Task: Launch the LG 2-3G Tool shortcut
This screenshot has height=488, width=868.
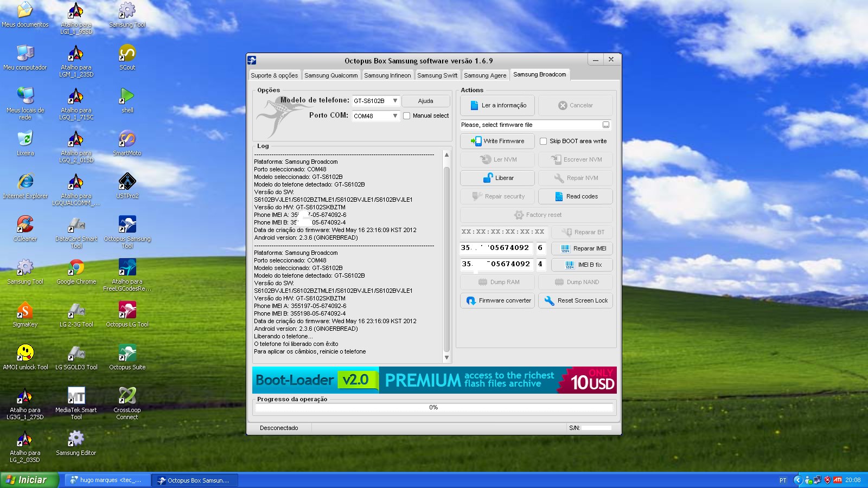Action: coord(76,314)
